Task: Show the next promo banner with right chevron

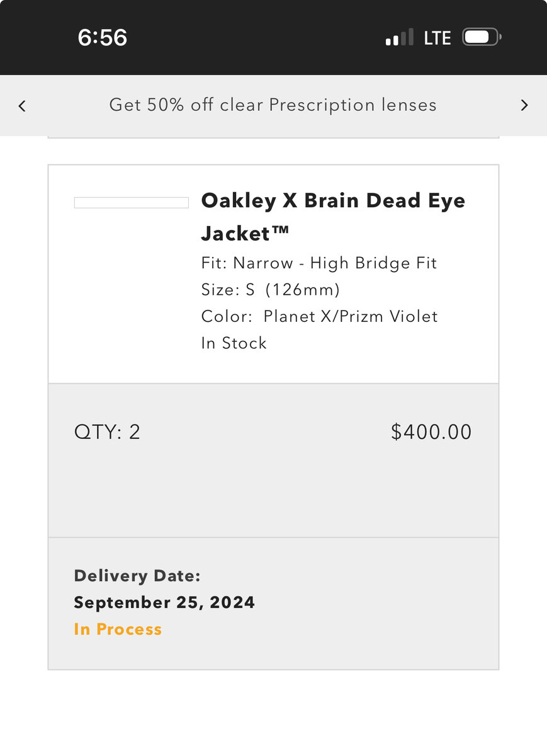Action: (524, 106)
